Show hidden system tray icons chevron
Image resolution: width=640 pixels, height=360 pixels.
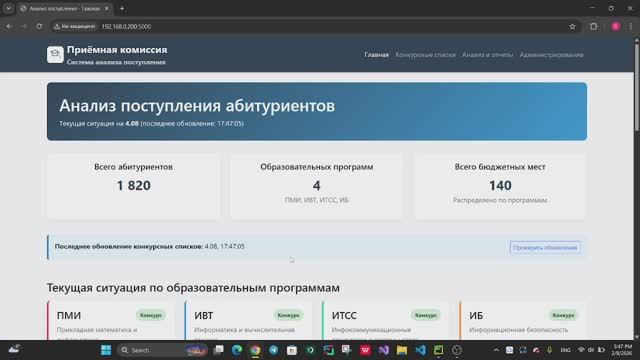coord(496,350)
